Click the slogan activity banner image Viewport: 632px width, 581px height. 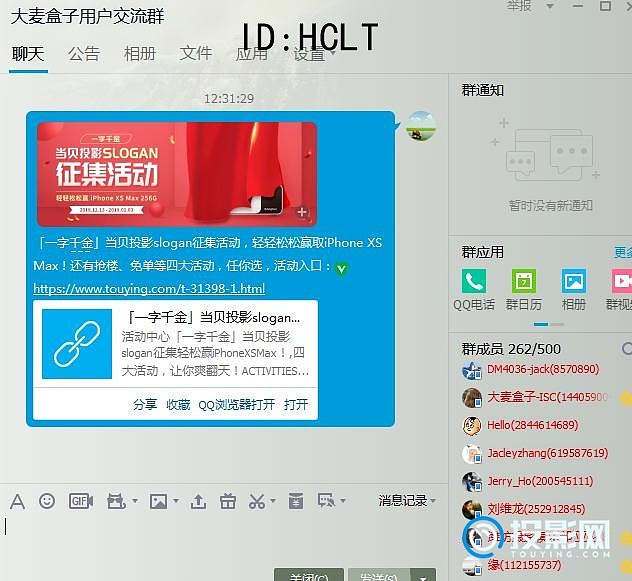pos(177,174)
